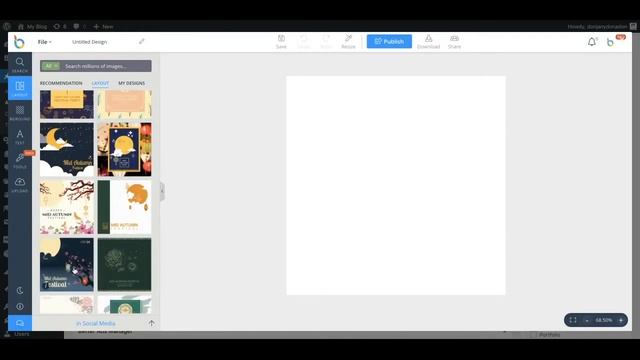Select the Layout sidebar tool
640x360 pixels.
click(x=20, y=88)
